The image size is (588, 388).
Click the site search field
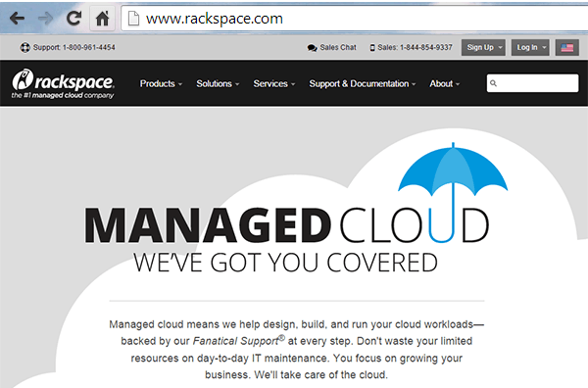coord(532,83)
